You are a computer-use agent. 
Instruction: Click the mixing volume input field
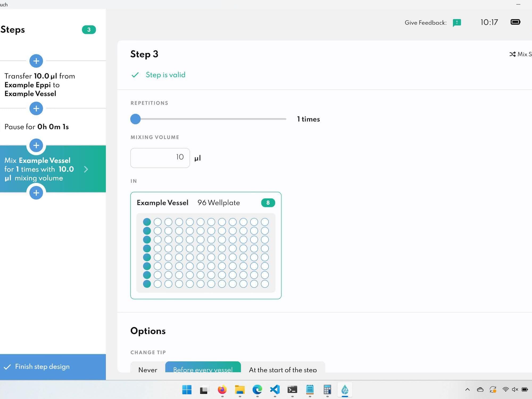[160, 158]
